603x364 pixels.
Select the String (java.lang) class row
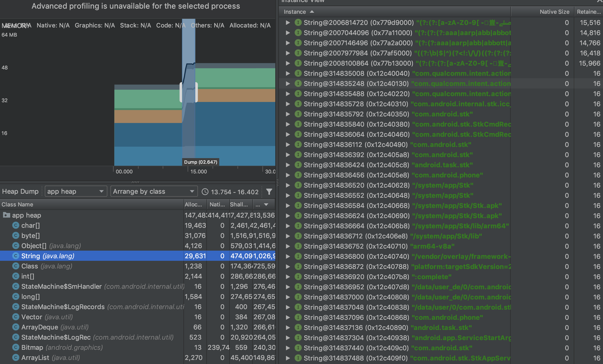pos(48,256)
